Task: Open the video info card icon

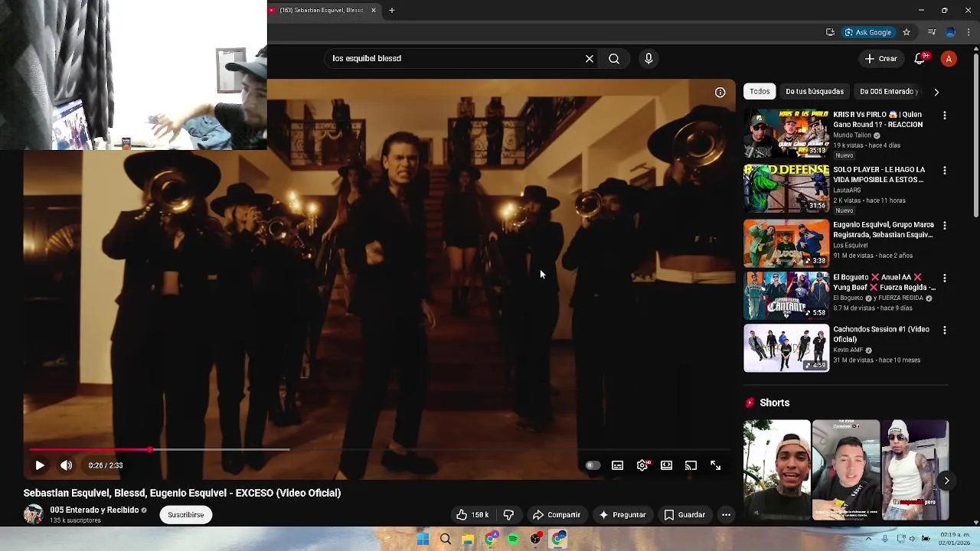Action: pyautogui.click(x=720, y=93)
